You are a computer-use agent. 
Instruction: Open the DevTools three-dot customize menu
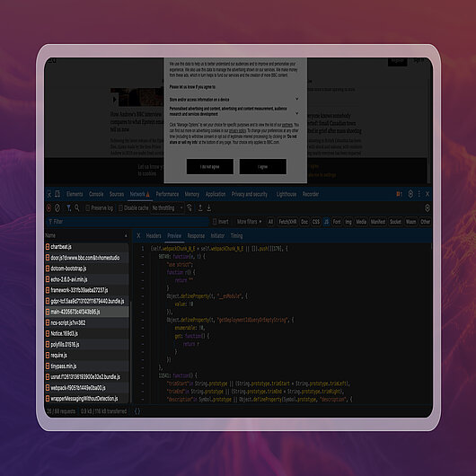419,194
